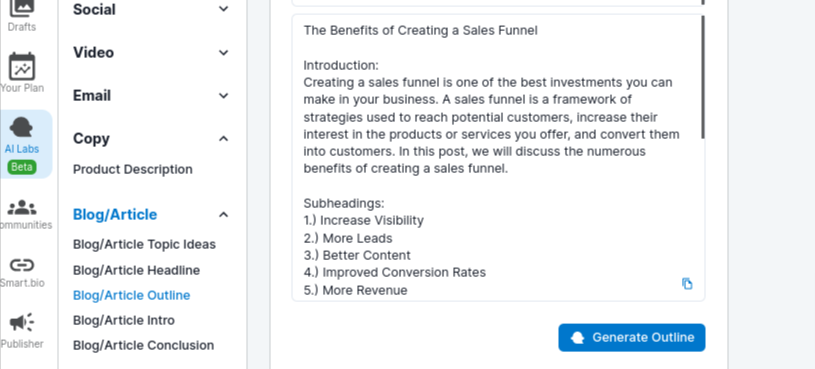Collapse the Blog/Article section chevron
This screenshot has height=369, width=815.
(224, 215)
